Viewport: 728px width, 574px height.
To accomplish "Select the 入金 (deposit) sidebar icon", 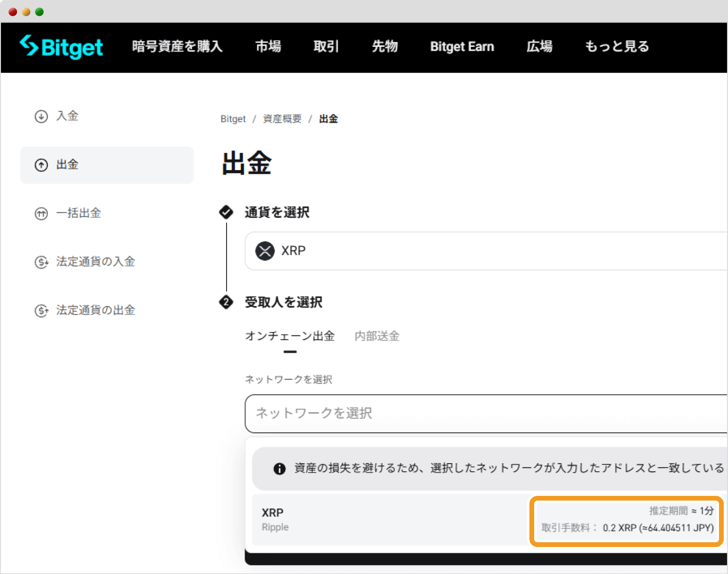I will pyautogui.click(x=41, y=116).
